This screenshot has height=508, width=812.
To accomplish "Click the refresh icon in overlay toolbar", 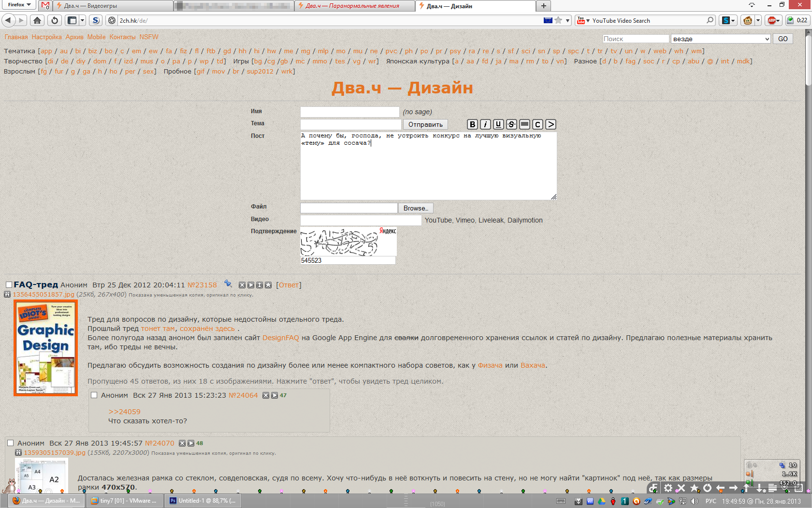I will [708, 488].
